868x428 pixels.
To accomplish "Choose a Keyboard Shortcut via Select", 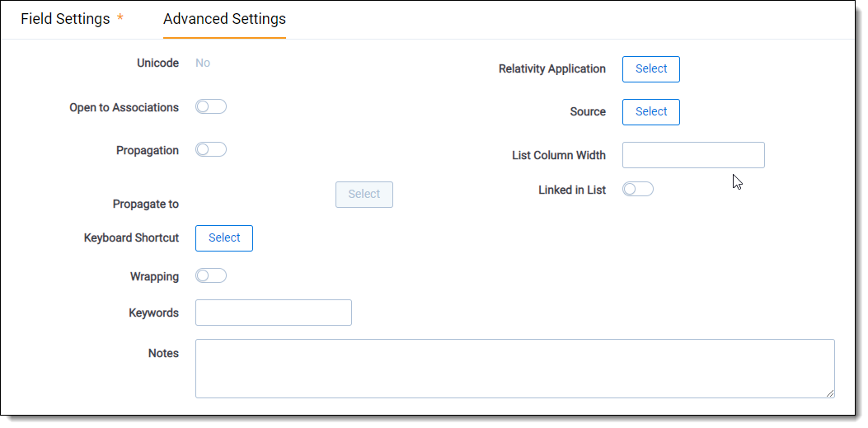I will point(223,238).
